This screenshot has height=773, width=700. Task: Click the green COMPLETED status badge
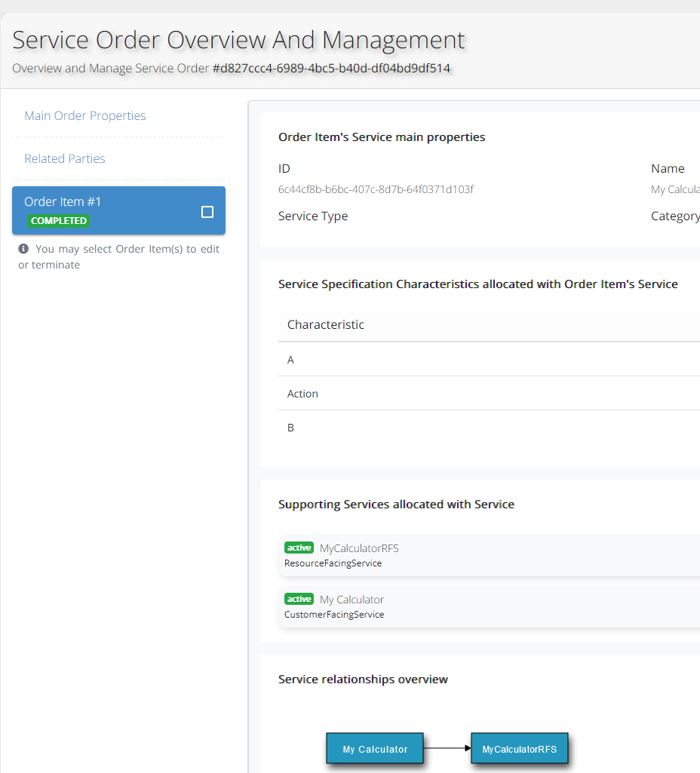pyautogui.click(x=58, y=221)
